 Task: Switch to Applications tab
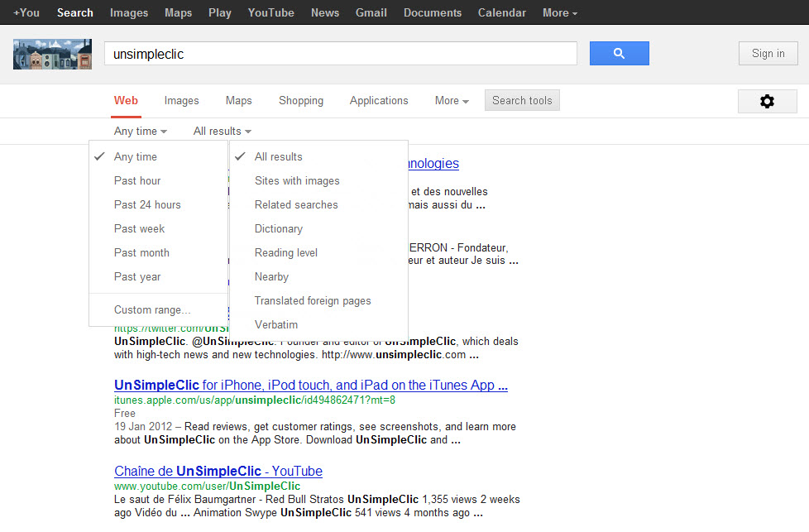click(379, 101)
